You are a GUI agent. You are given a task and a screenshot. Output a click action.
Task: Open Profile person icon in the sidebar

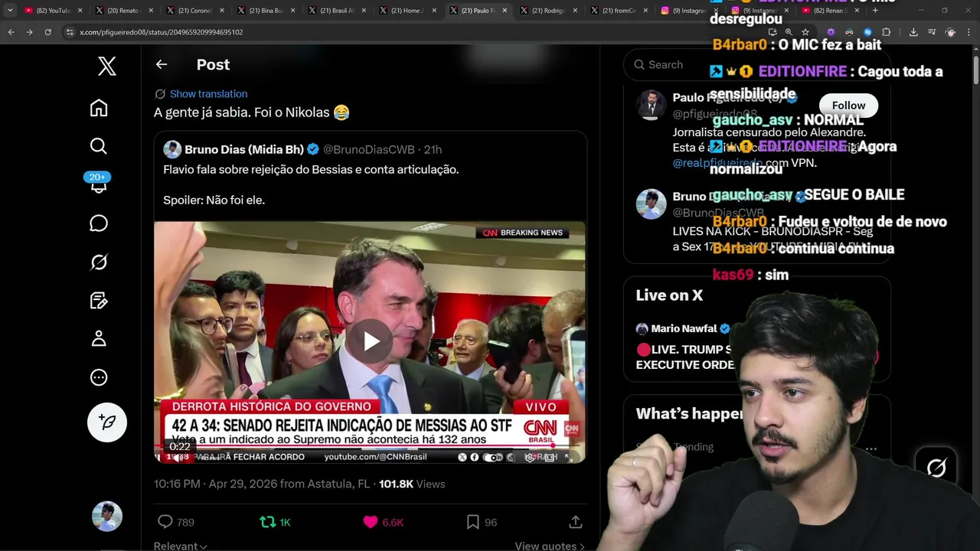coord(99,338)
